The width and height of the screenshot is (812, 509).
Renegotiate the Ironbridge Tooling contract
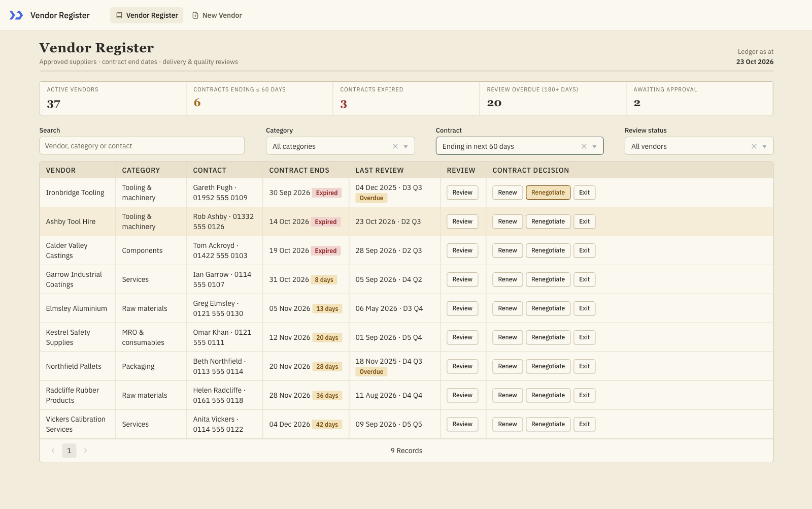click(x=548, y=193)
